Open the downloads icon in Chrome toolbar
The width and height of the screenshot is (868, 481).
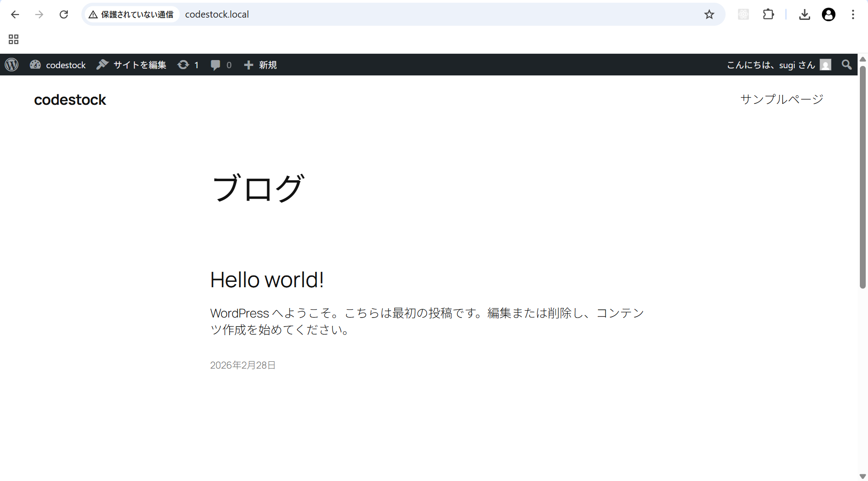(x=805, y=14)
